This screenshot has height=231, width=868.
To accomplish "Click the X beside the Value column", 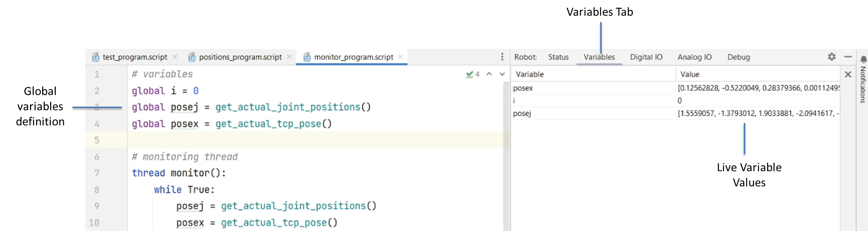I will [848, 74].
